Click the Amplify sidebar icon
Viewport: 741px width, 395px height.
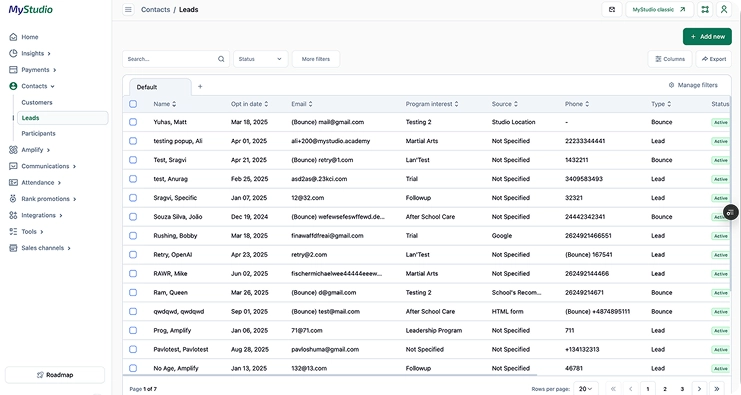pyautogui.click(x=13, y=150)
